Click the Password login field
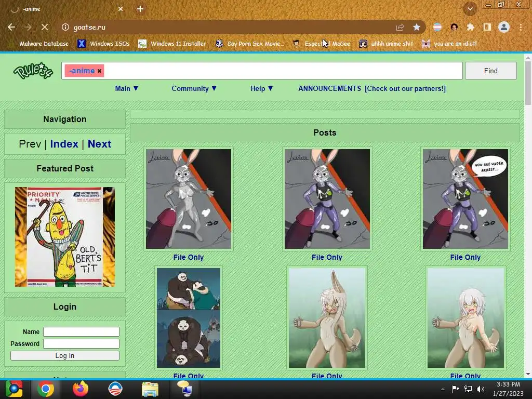The width and height of the screenshot is (532, 399). [81, 344]
